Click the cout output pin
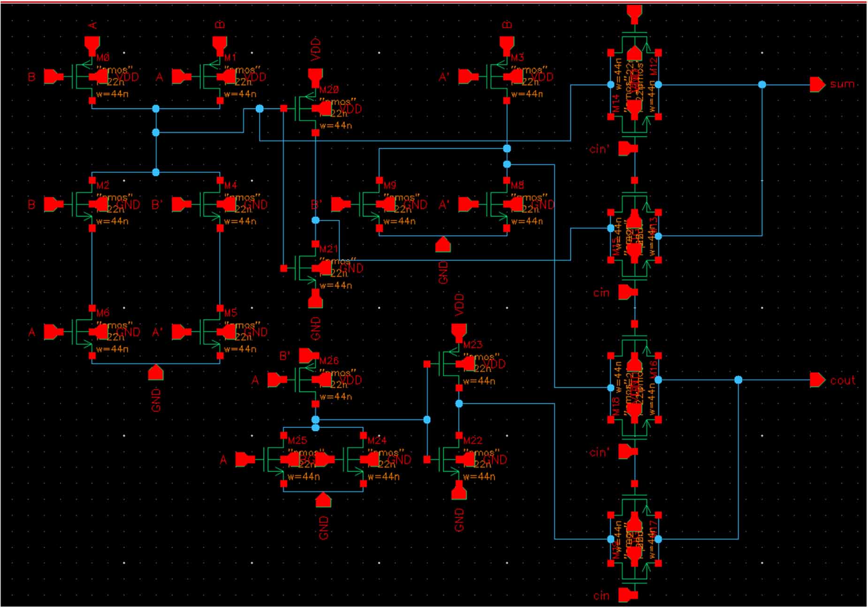868x608 pixels. [x=817, y=380]
